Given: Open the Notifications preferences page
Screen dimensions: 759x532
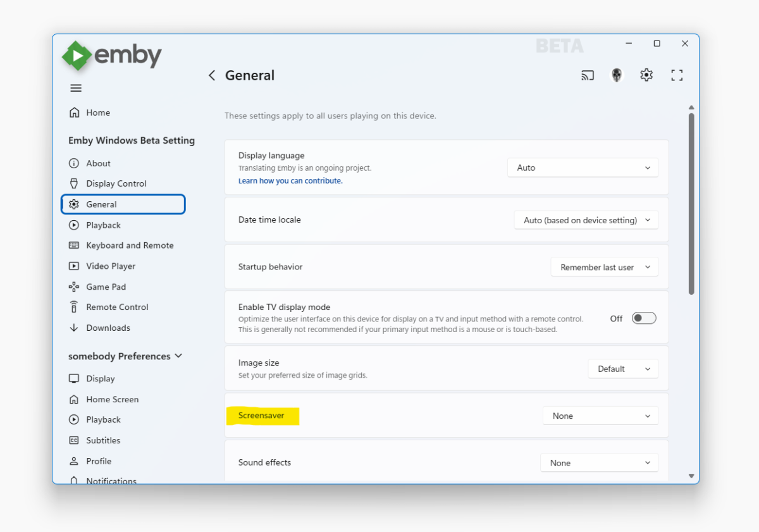Looking at the screenshot, I should point(123,480).
